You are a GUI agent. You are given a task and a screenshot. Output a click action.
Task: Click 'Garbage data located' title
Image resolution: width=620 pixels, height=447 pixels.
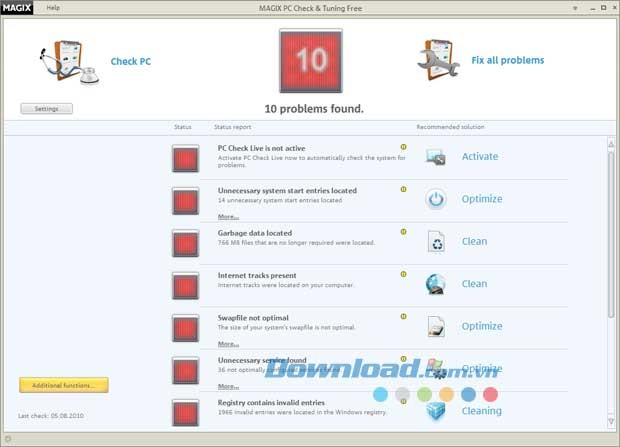click(255, 233)
